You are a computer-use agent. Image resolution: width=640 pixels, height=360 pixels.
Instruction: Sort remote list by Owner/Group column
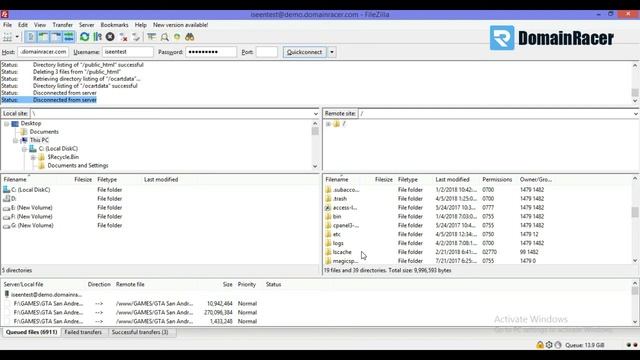pos(536,180)
